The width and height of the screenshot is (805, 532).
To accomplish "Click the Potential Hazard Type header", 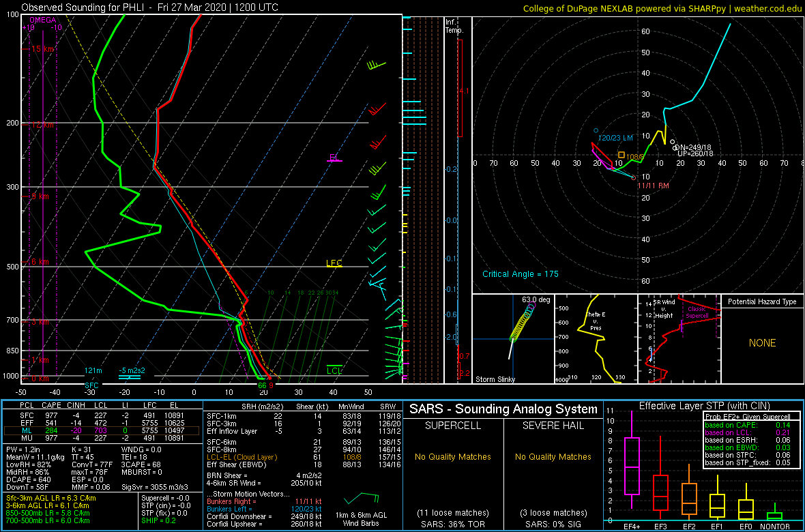I will coord(762,302).
